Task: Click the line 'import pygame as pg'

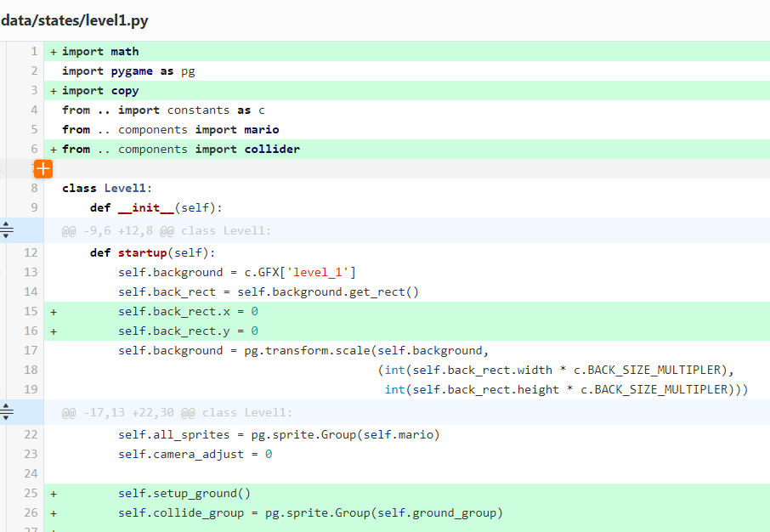Action: 407,71
